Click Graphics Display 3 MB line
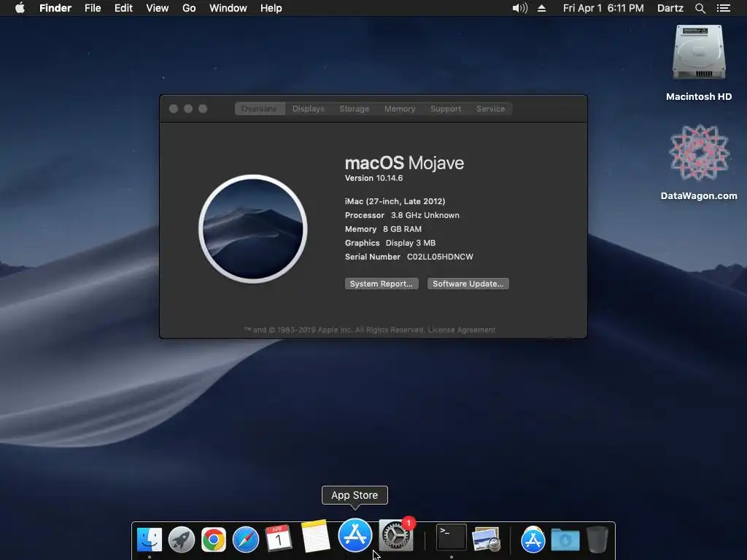Viewport: 747px width, 560px height. 390,243
